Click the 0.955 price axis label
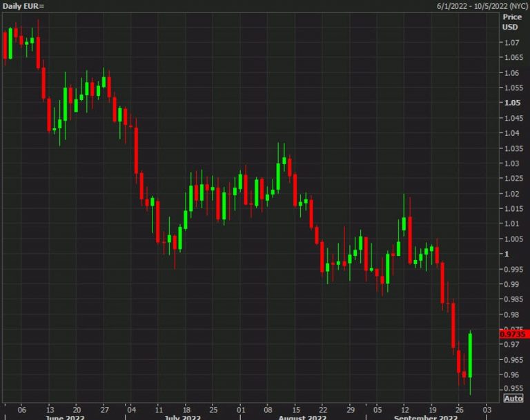The width and height of the screenshot is (530, 420). [x=513, y=389]
